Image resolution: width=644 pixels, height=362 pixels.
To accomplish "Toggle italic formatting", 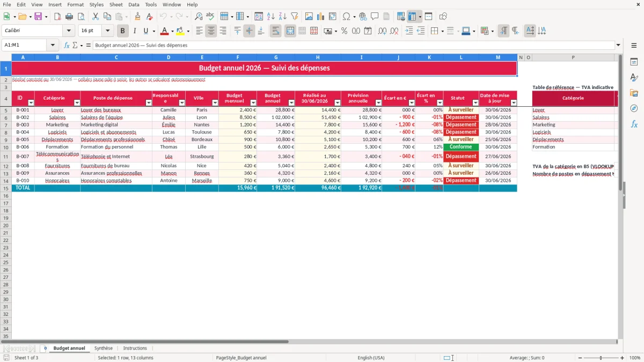I will tap(134, 31).
